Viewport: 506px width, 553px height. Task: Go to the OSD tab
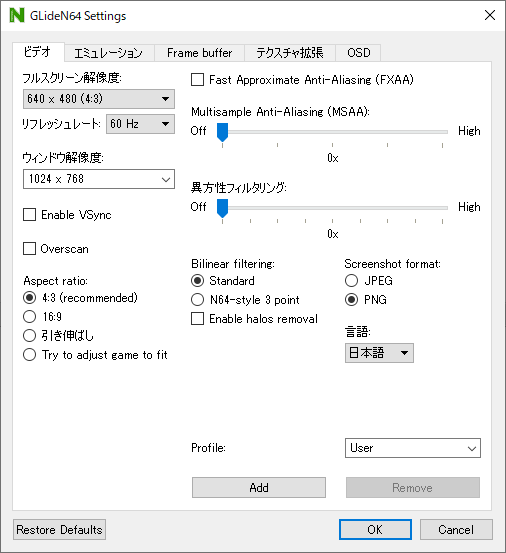358,53
